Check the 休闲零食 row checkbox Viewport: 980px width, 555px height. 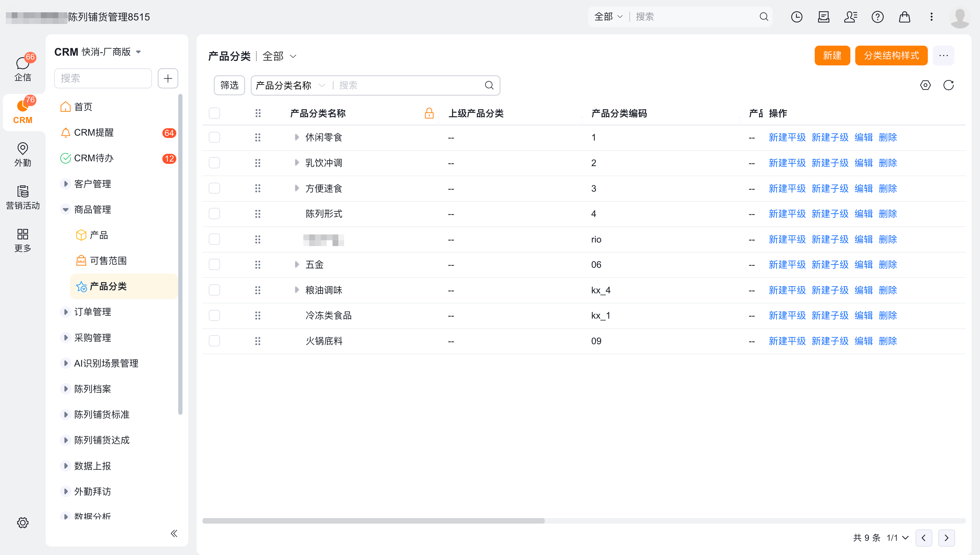point(215,137)
